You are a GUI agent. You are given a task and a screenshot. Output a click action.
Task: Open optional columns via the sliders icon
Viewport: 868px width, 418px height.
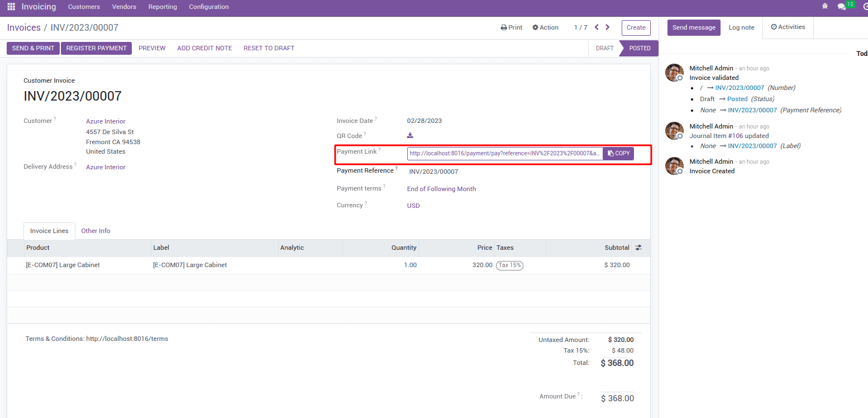(x=638, y=248)
